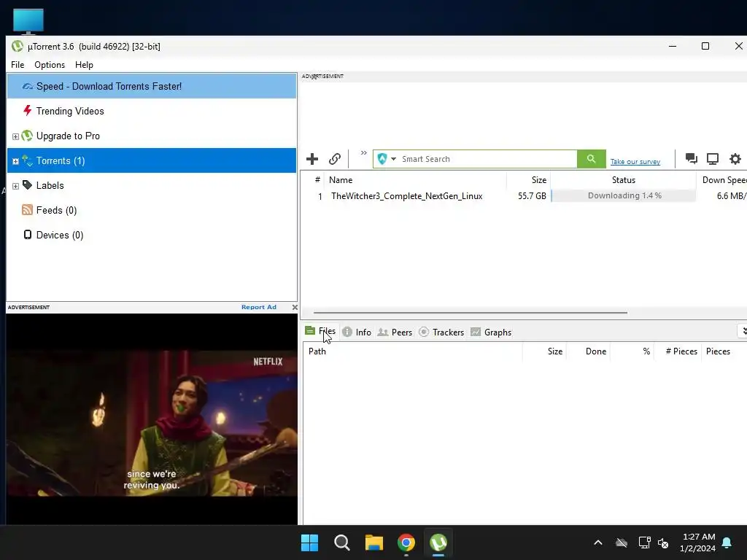
Task: Open Google Chrome from taskbar
Action: coord(406,542)
